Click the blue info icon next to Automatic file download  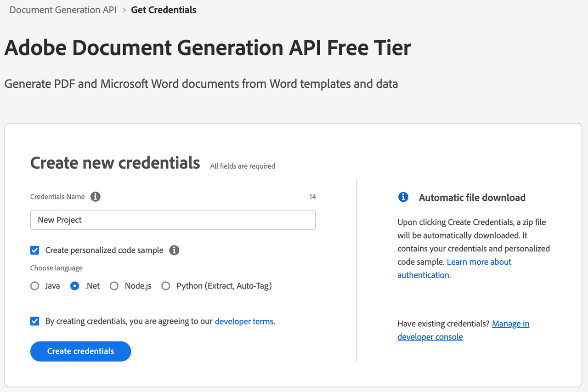403,197
